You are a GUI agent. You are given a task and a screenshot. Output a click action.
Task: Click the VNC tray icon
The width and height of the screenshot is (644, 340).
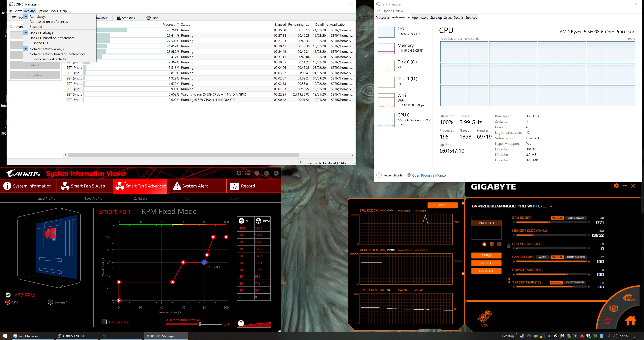542,336
